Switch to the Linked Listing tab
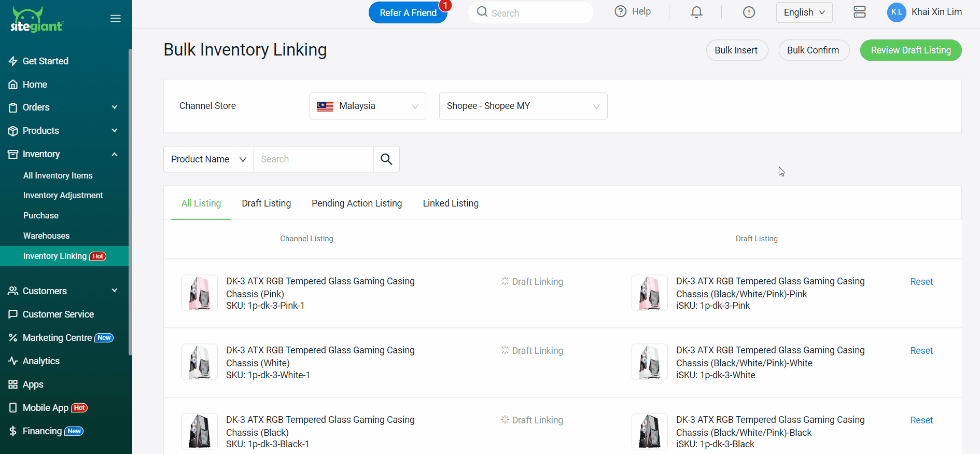The width and height of the screenshot is (980, 454). pyautogui.click(x=450, y=203)
